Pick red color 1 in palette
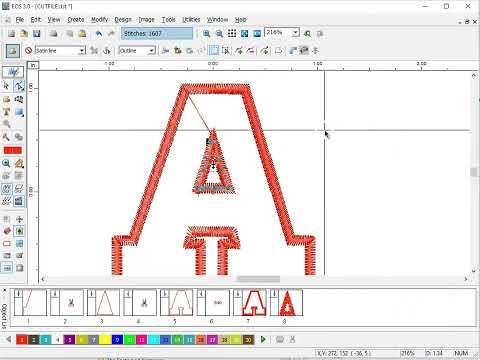Viewport: 480px width, 360px height. tap(22, 340)
